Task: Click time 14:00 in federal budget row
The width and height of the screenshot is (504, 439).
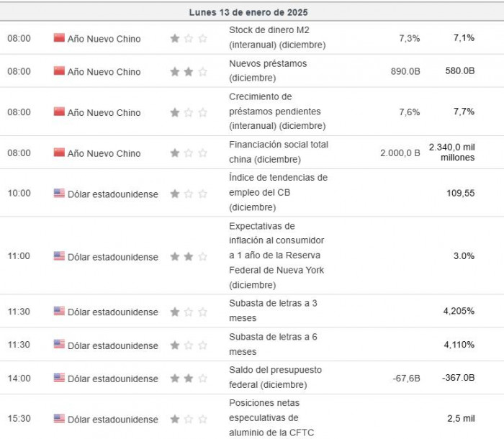Action: coord(19,378)
